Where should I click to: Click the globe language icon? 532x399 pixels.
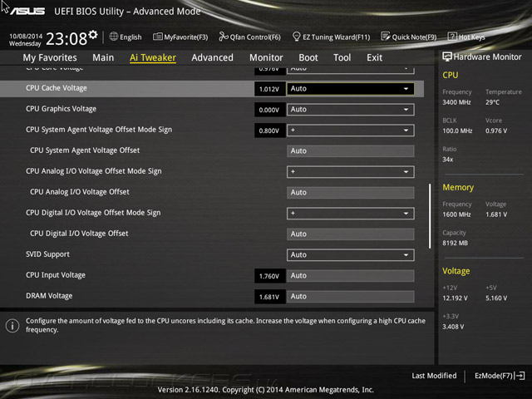coord(114,37)
